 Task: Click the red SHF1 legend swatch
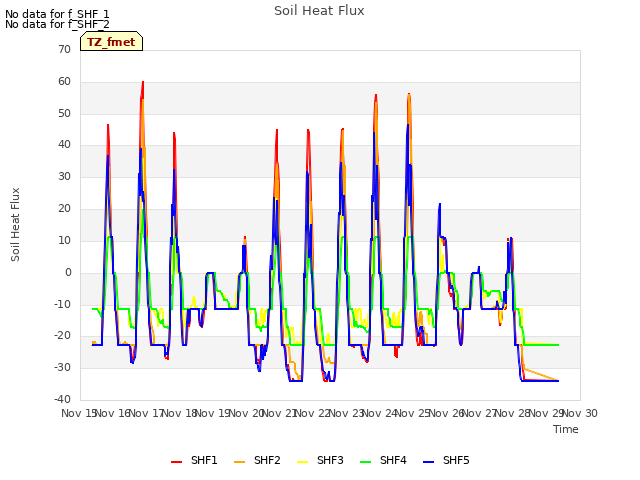176,462
